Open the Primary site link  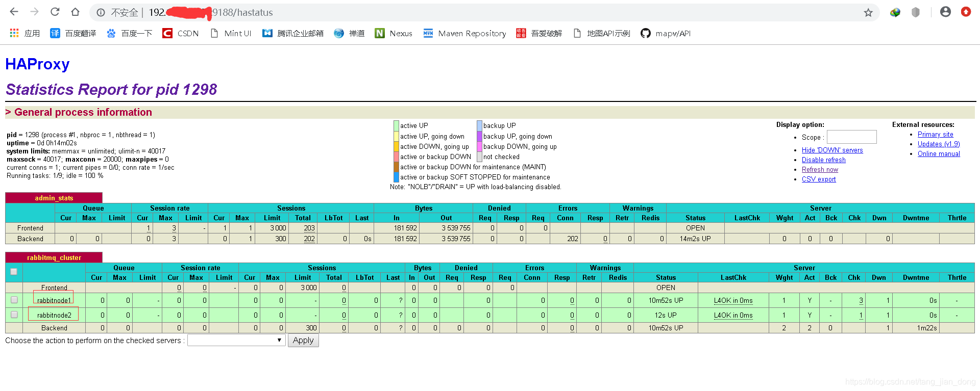(x=935, y=134)
